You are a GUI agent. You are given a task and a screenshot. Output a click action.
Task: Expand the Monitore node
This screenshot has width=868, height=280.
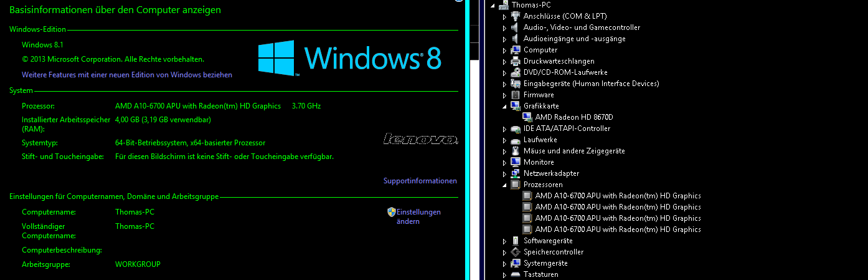505,162
